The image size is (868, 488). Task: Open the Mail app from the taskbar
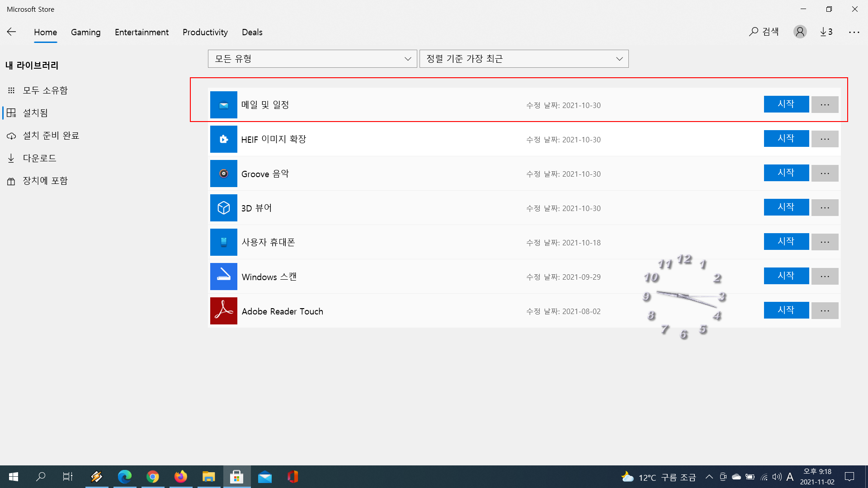pyautogui.click(x=264, y=477)
